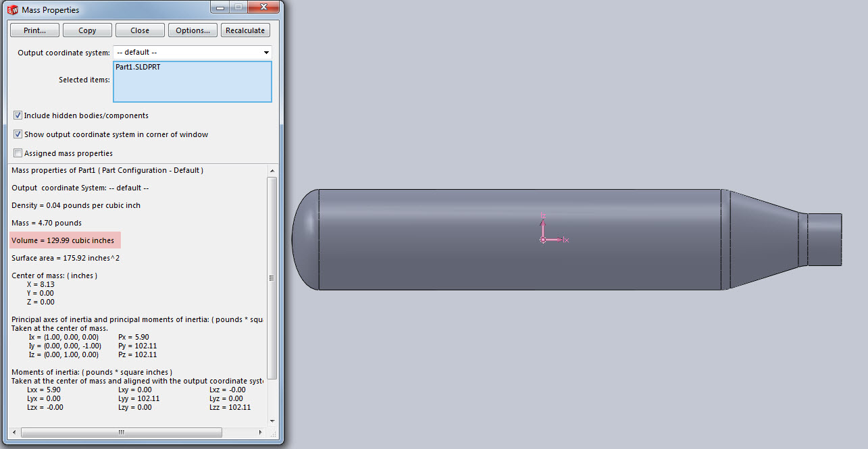Toggle Show output coordinate system in corner
This screenshot has width=868, height=449.
coord(18,134)
